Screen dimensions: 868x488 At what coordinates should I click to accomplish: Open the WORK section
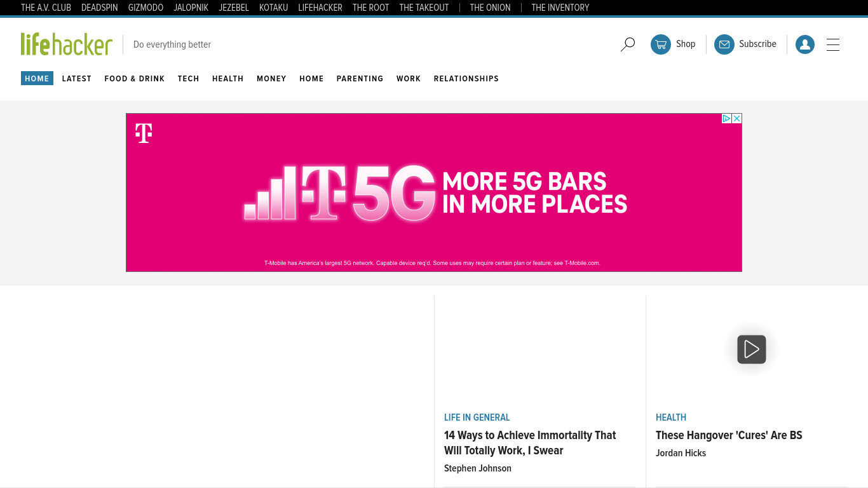coord(409,79)
